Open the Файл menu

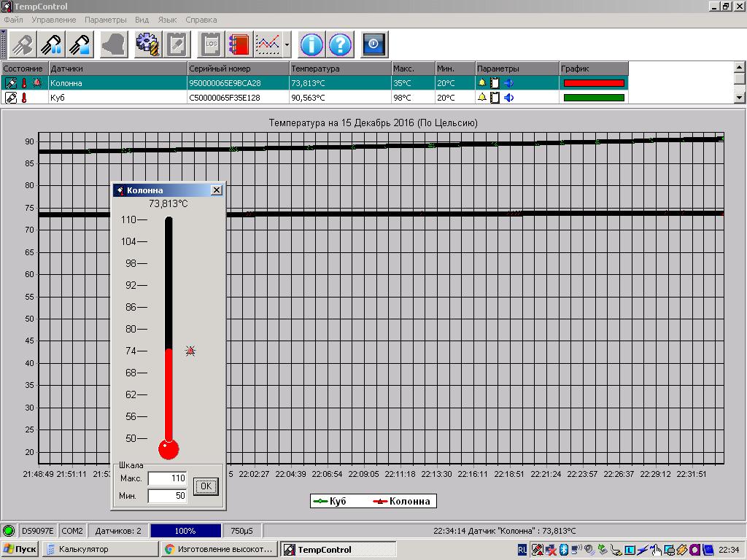point(13,20)
